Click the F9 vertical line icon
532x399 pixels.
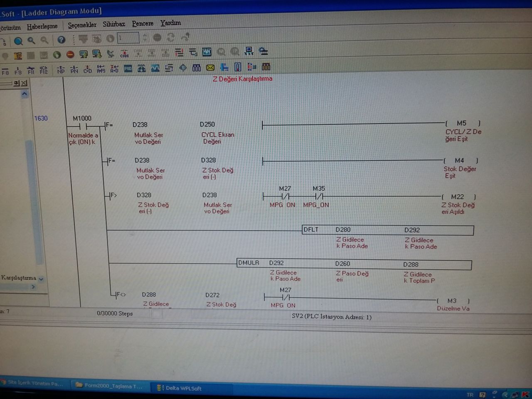(x=18, y=70)
